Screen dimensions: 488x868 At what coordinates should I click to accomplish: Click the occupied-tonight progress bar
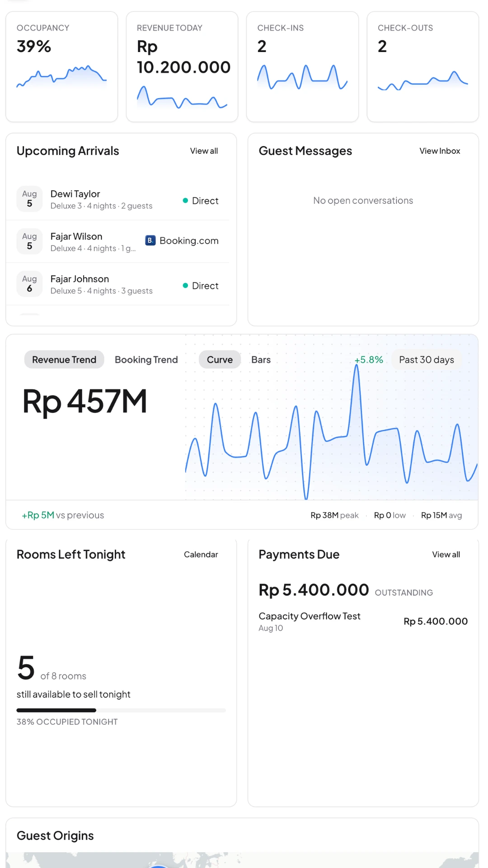coord(121,710)
